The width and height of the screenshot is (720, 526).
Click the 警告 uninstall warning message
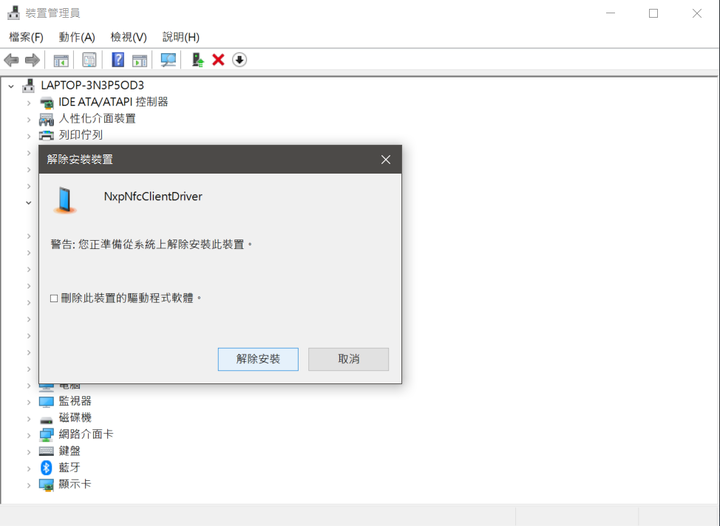coord(152,244)
